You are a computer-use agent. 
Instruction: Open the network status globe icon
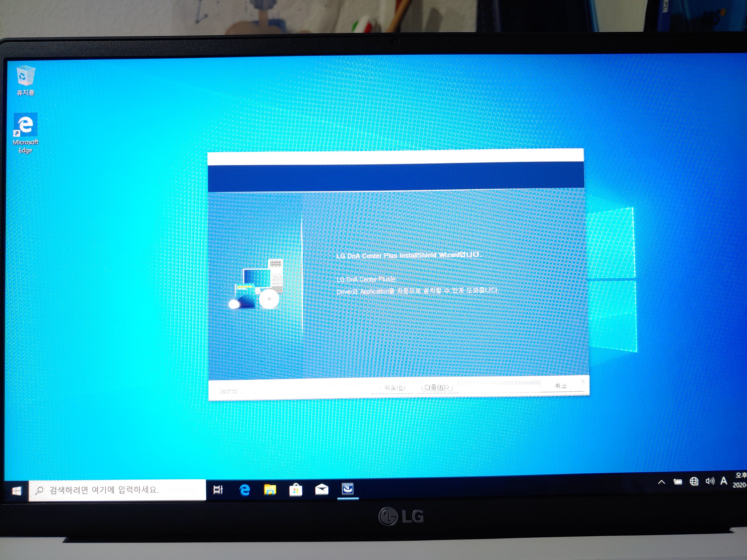pyautogui.click(x=694, y=481)
